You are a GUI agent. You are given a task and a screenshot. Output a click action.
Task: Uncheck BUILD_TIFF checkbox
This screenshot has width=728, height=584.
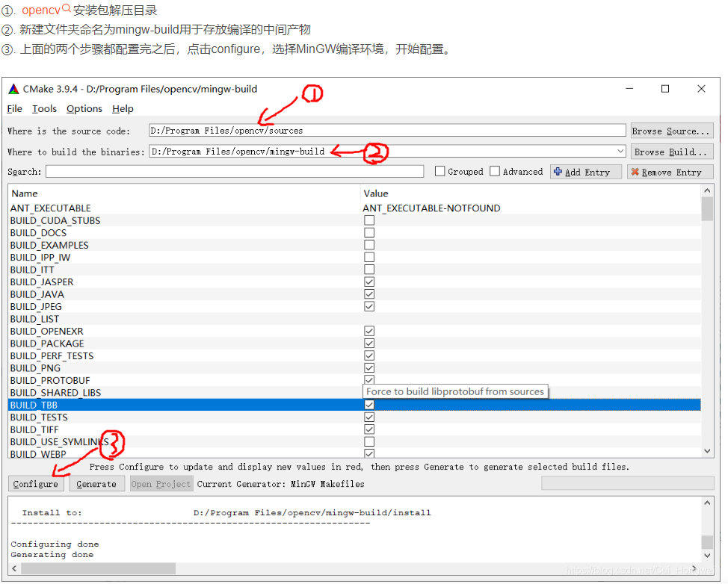click(369, 429)
